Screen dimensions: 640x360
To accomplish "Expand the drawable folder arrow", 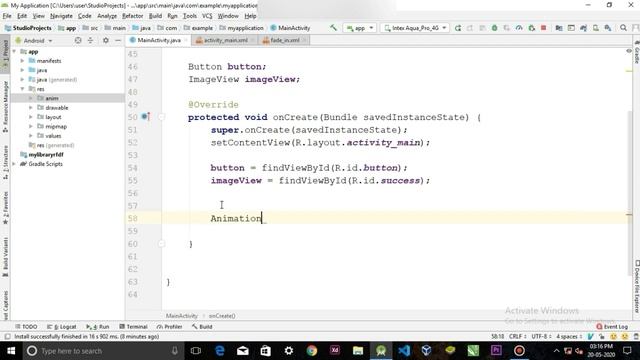I will pos(31,108).
